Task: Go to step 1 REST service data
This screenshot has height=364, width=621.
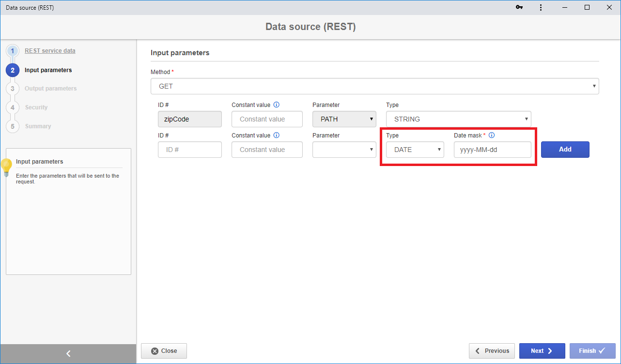Action: pyautogui.click(x=50, y=51)
